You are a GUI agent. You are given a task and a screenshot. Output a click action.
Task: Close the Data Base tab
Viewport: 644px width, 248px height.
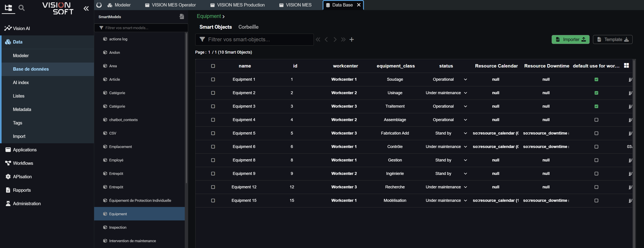coord(359,5)
